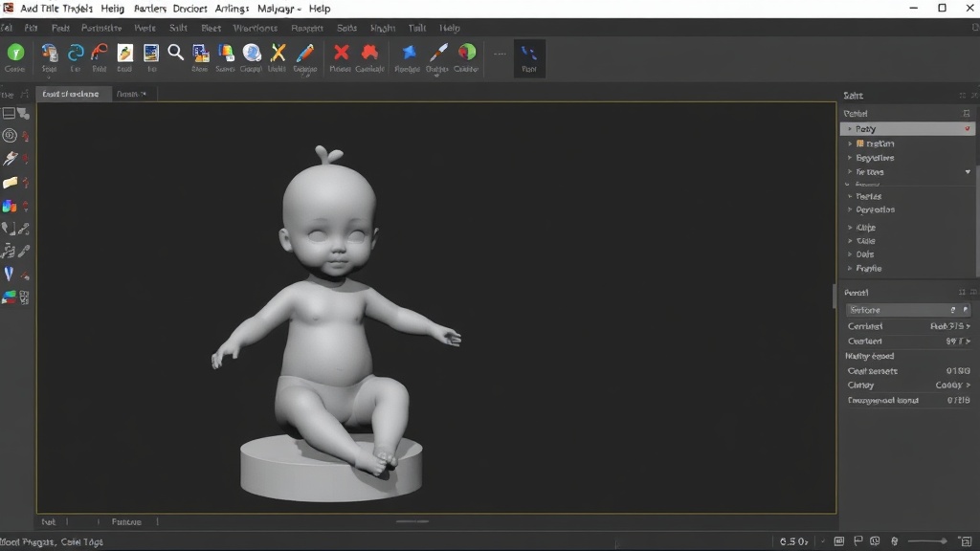Click the magnifying glass search icon
The height and width of the screenshot is (551, 980).
pyautogui.click(x=175, y=53)
